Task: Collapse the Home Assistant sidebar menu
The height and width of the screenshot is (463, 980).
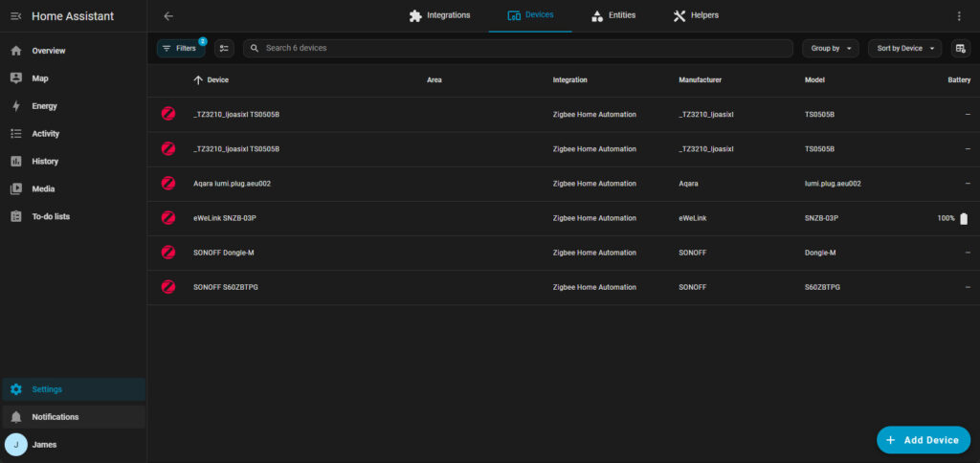Action: point(15,16)
